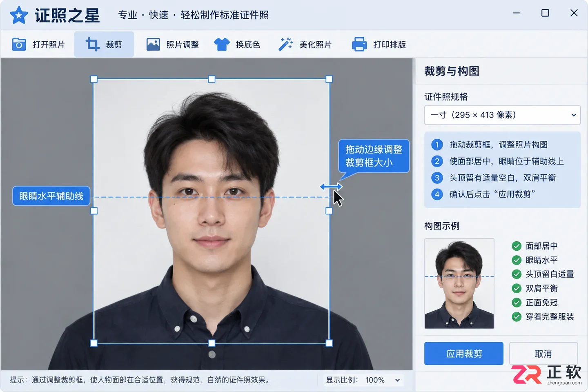Click the 美化照片 magic wand icon
The image size is (588, 392).
pos(285,44)
